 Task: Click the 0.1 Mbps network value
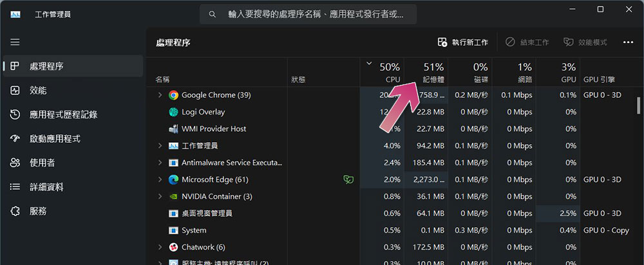pos(516,95)
